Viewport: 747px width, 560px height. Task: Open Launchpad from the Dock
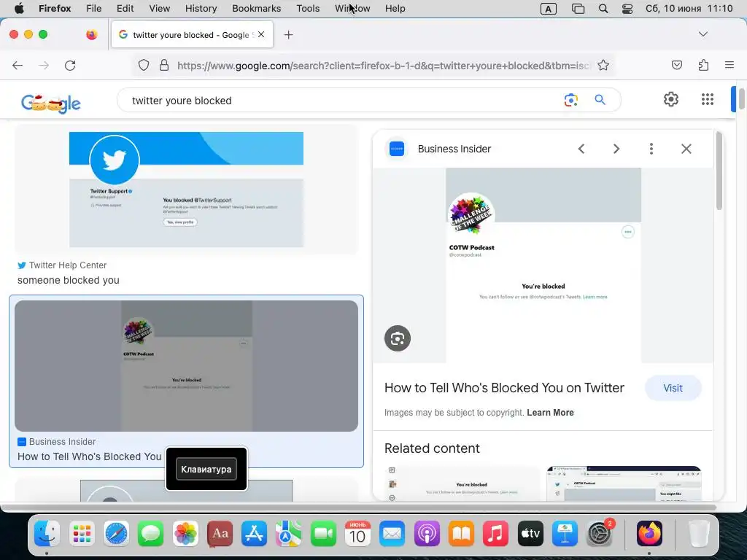pos(82,533)
